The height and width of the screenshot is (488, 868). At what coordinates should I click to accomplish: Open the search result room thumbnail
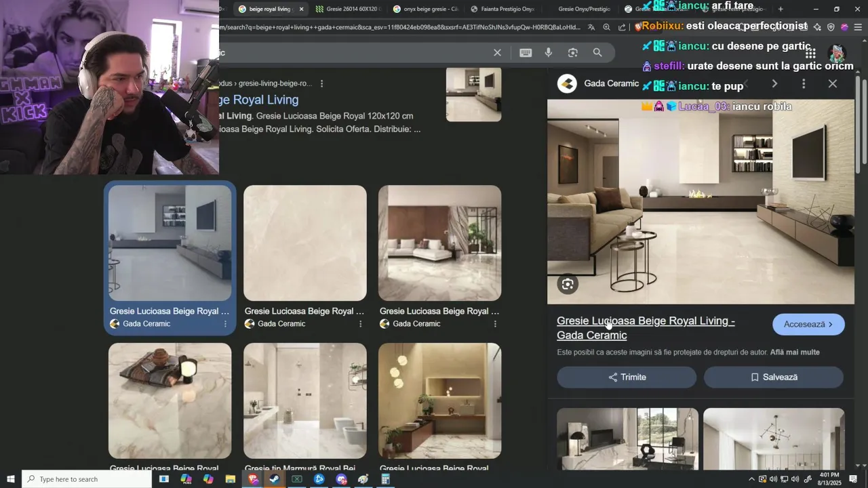473,94
